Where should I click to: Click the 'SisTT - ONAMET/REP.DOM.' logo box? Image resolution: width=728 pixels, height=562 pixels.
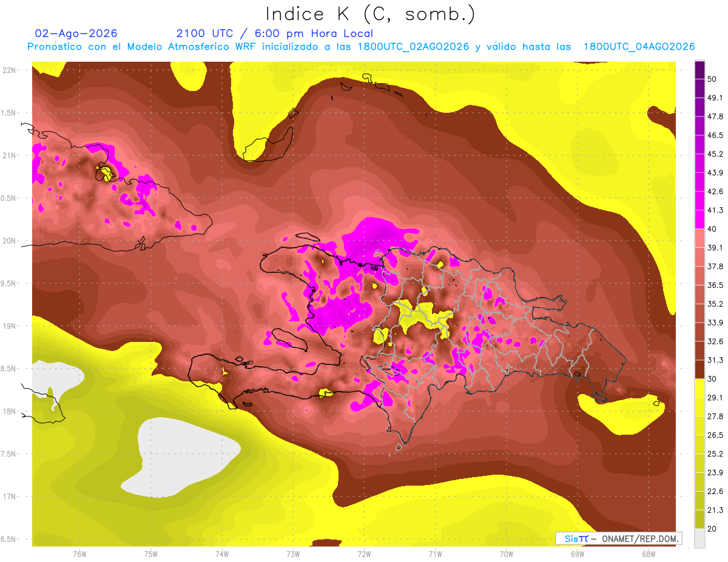(618, 538)
